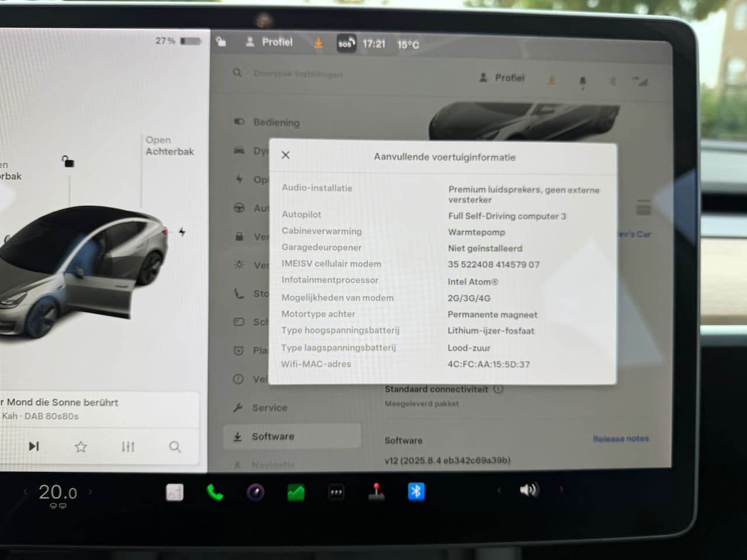
Task: Select Service in the settings menu
Action: click(x=269, y=408)
